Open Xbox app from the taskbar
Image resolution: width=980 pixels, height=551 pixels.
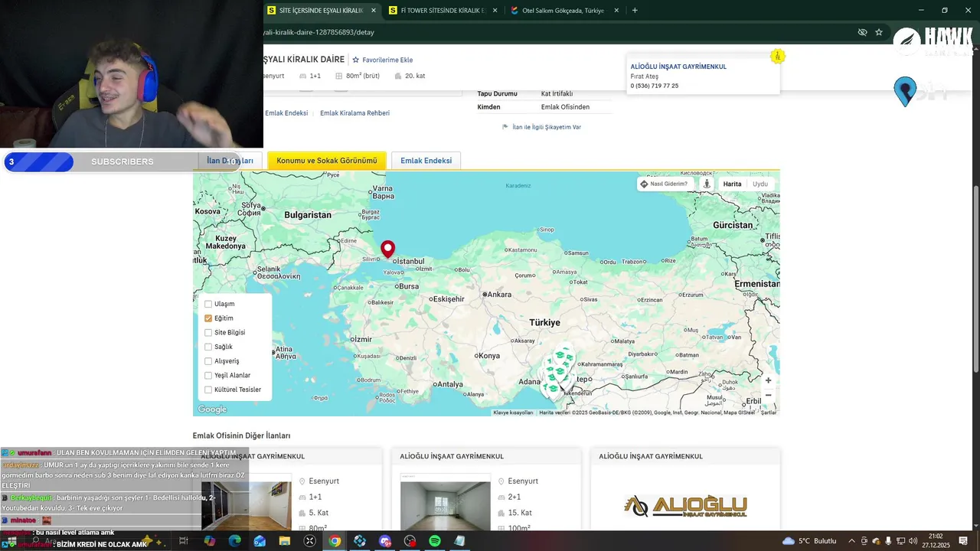click(309, 541)
